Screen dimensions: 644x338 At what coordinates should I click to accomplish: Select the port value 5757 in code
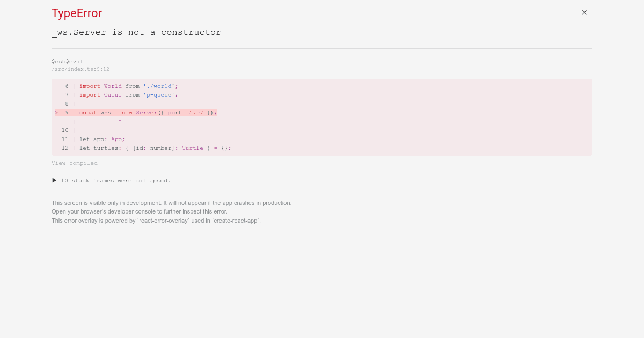(x=196, y=112)
